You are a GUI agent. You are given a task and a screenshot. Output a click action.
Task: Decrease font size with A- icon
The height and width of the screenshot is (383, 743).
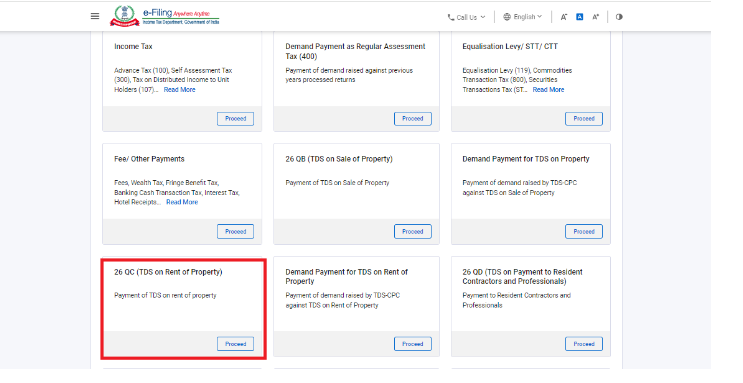[564, 17]
